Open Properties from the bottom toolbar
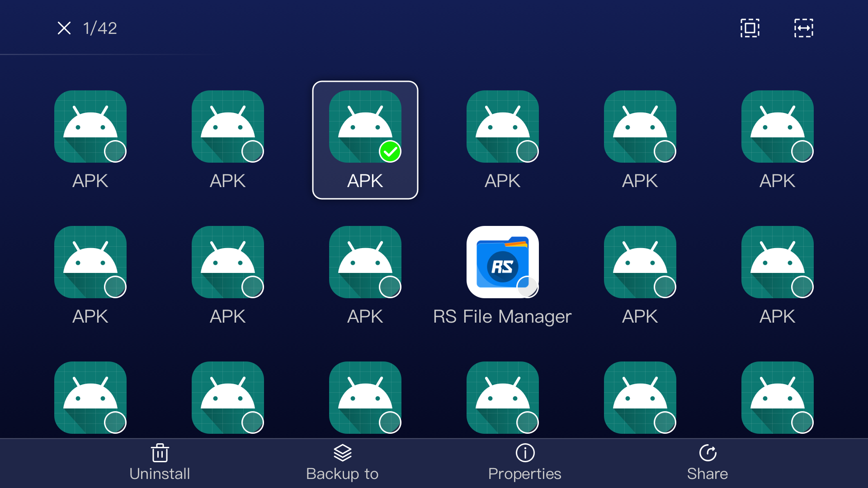The image size is (868, 488). coord(524,474)
